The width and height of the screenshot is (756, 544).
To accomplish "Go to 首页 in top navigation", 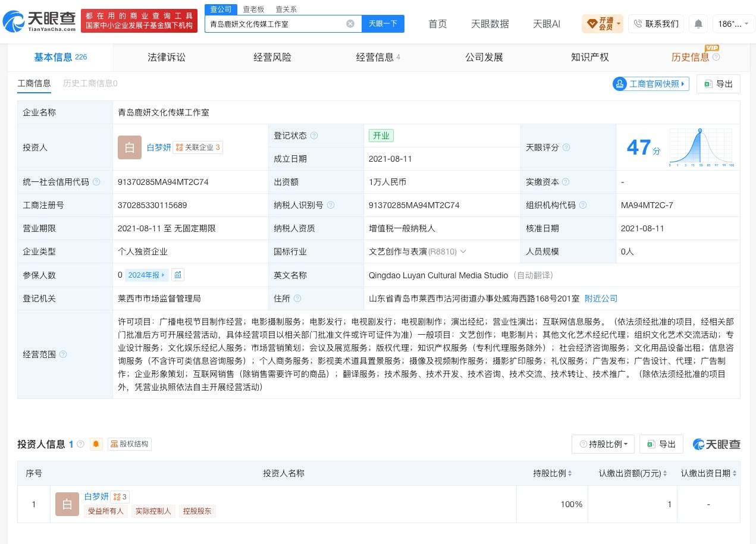I will click(438, 24).
